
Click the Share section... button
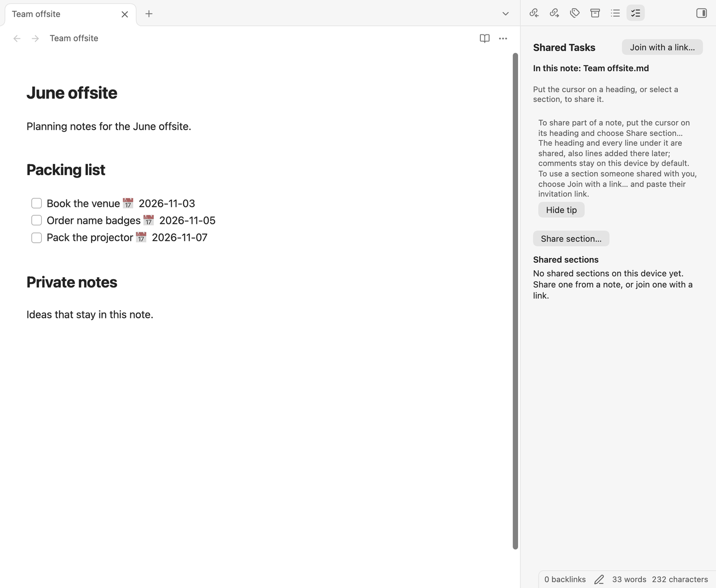(x=571, y=239)
